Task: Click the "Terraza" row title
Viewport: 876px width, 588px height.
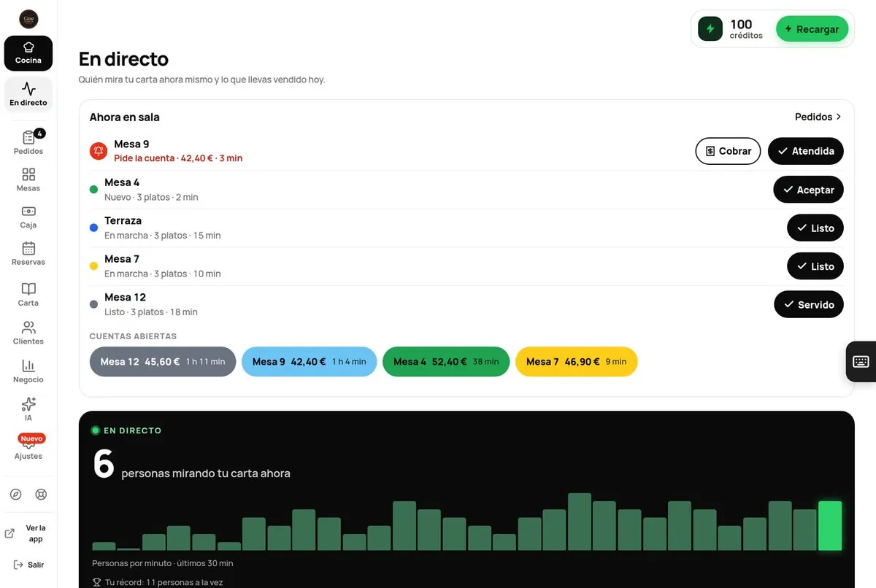Action: coord(123,221)
